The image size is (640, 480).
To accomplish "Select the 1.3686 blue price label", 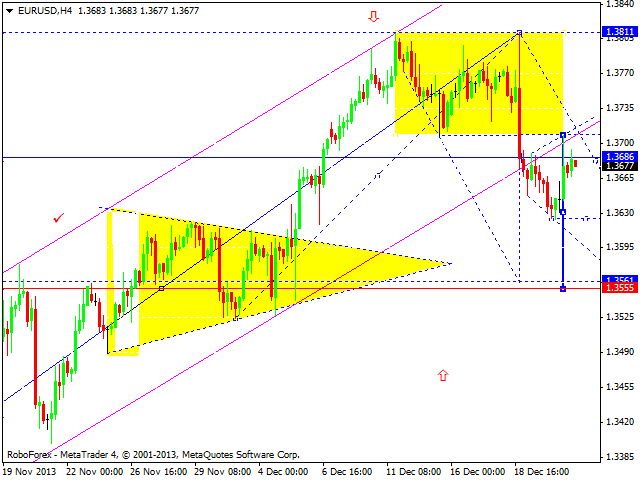I will tap(620, 156).
